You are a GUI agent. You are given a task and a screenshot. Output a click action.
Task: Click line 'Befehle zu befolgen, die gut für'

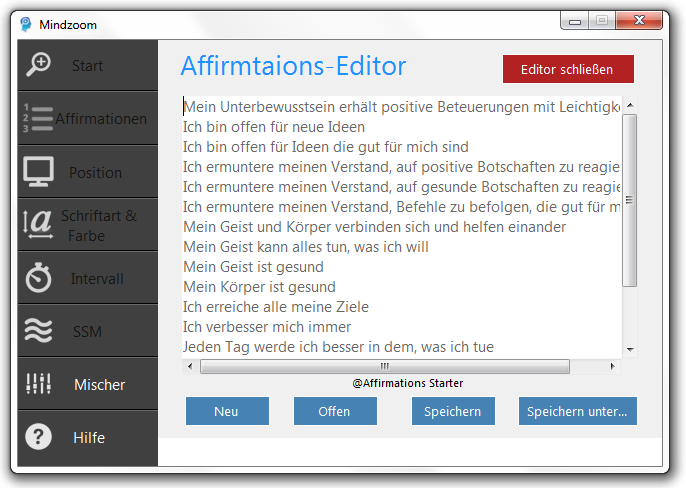401,207
